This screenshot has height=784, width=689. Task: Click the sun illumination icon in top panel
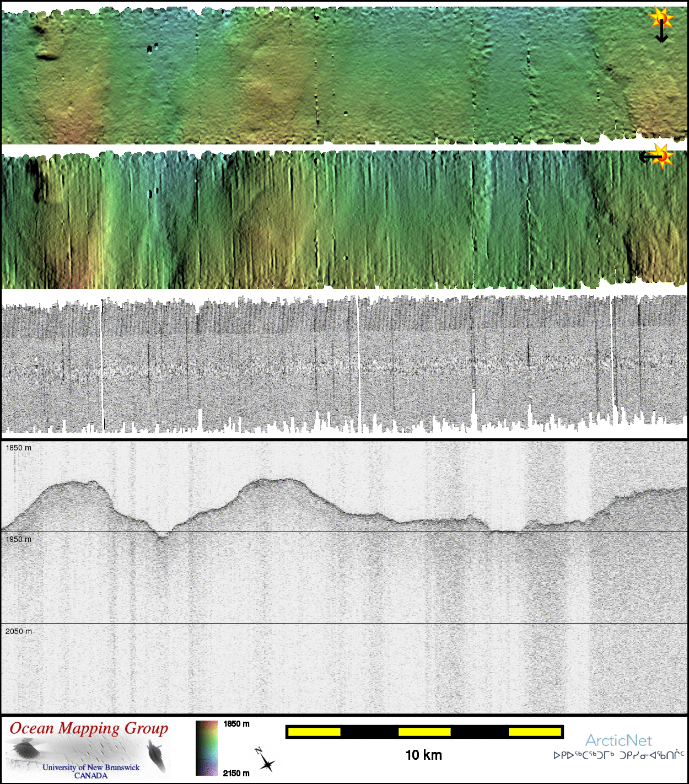pyautogui.click(x=661, y=19)
